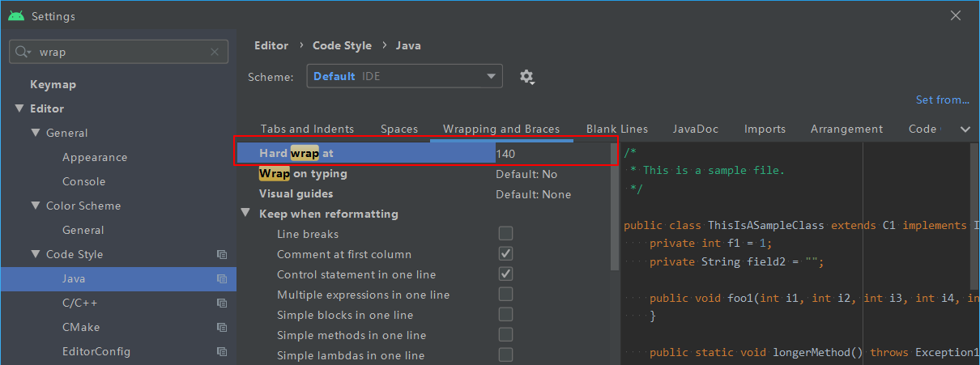
Task: Click the Set from... link
Action: coord(942,100)
